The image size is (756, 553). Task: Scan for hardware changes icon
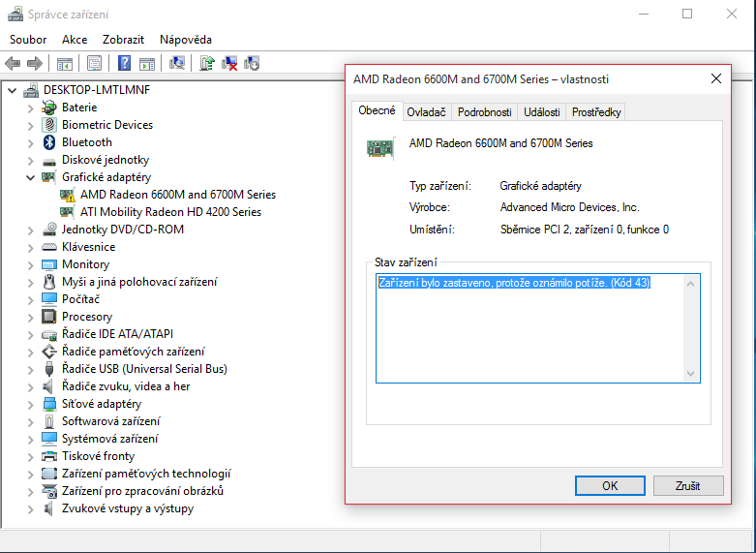(177, 63)
